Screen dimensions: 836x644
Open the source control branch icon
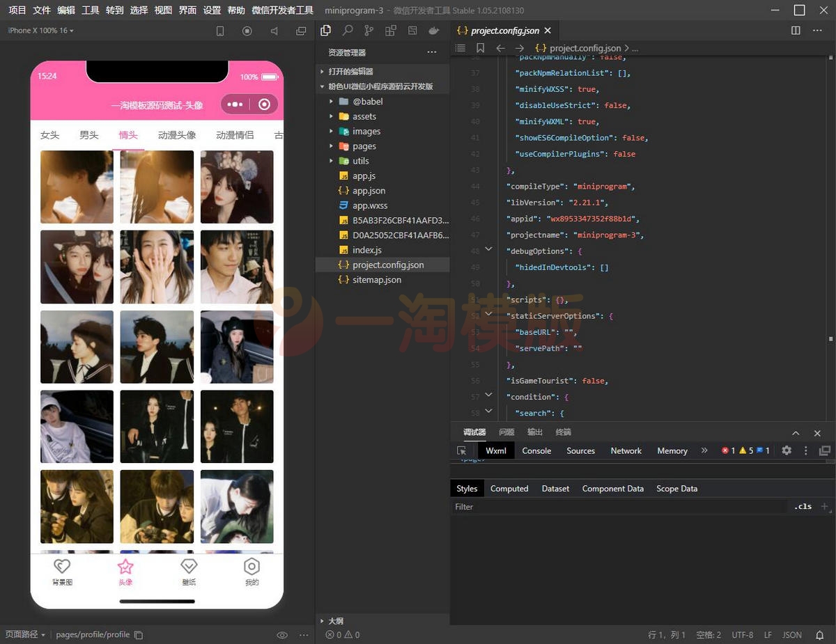(x=369, y=31)
